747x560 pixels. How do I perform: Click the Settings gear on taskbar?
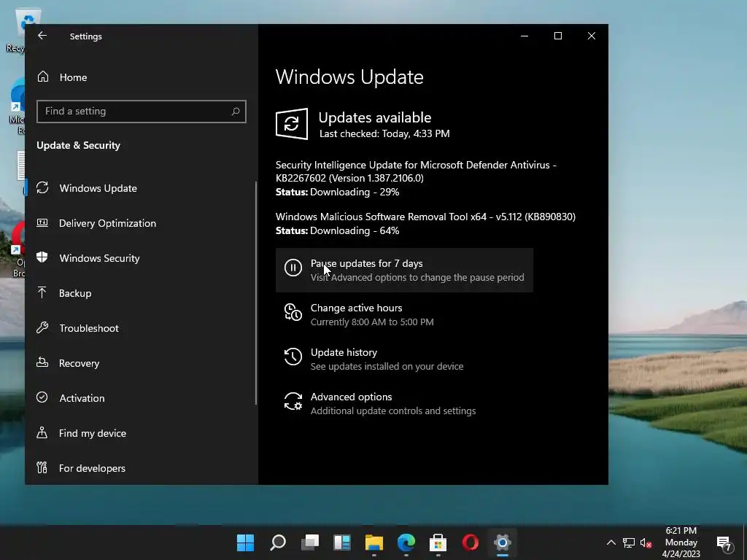(x=502, y=542)
